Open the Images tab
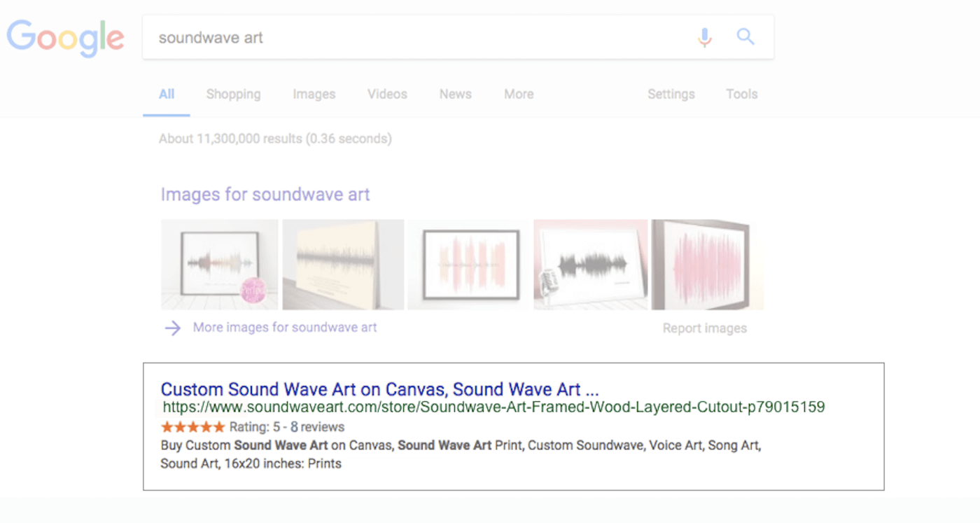Viewport: 980px width, 523px height. pos(314,95)
